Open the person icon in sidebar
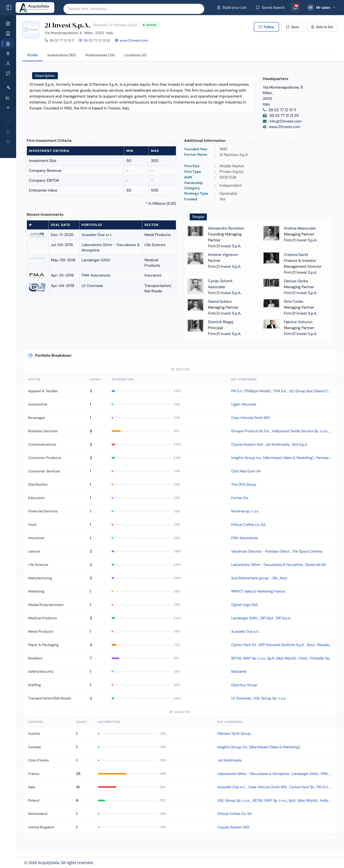This screenshot has width=344, height=868. coord(8,63)
